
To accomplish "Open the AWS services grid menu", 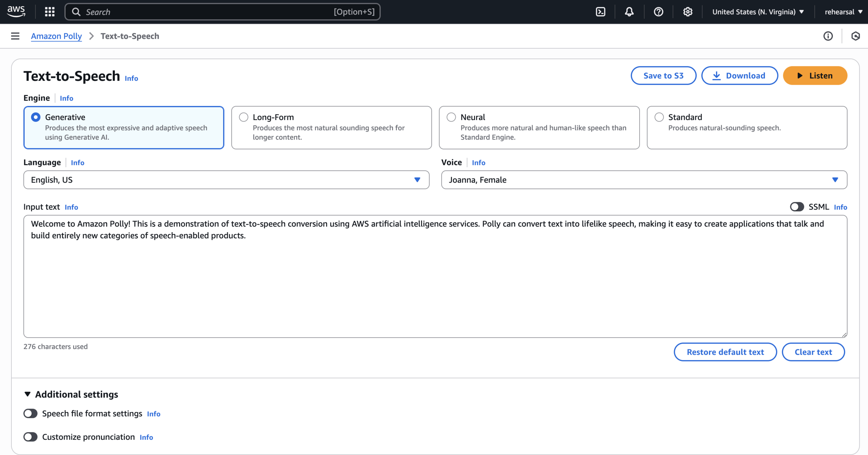I will coord(50,12).
